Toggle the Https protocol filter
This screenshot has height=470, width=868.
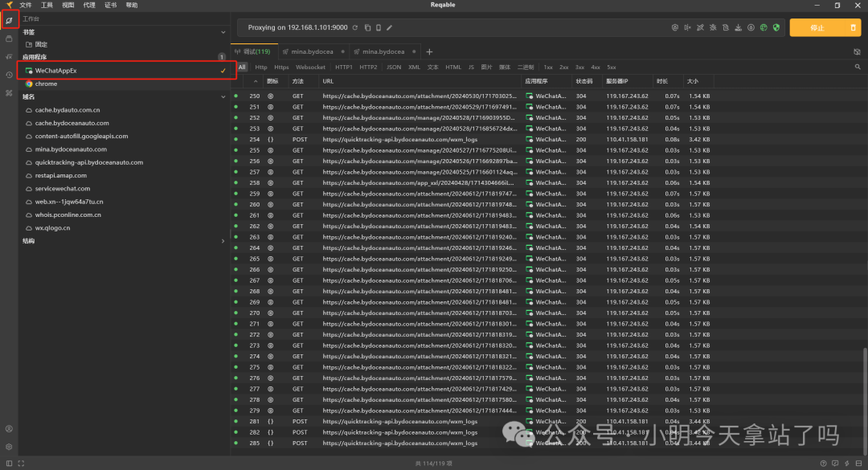pos(281,67)
